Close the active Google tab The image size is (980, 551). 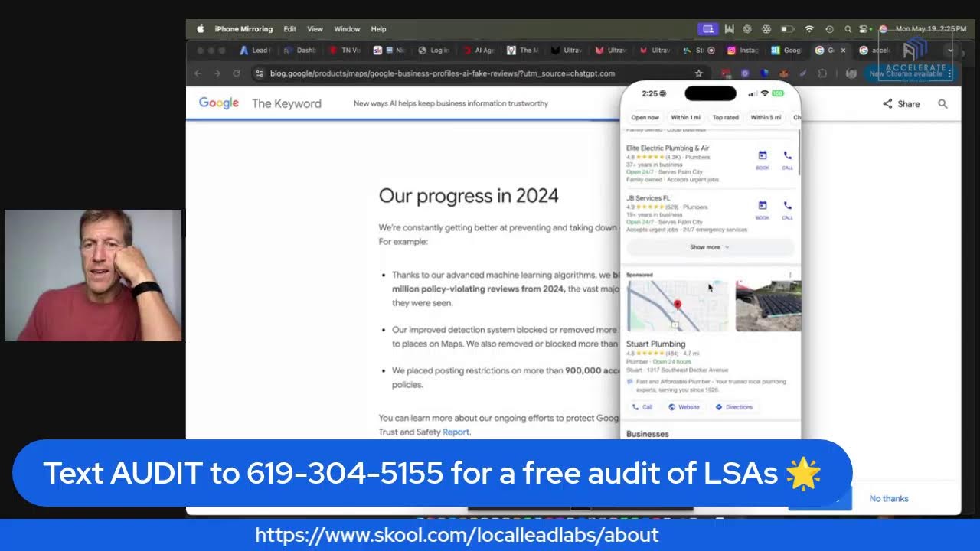[843, 51]
